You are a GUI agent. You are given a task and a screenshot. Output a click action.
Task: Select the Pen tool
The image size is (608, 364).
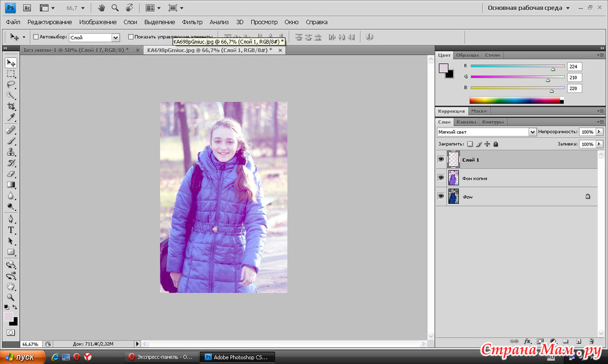click(x=11, y=219)
